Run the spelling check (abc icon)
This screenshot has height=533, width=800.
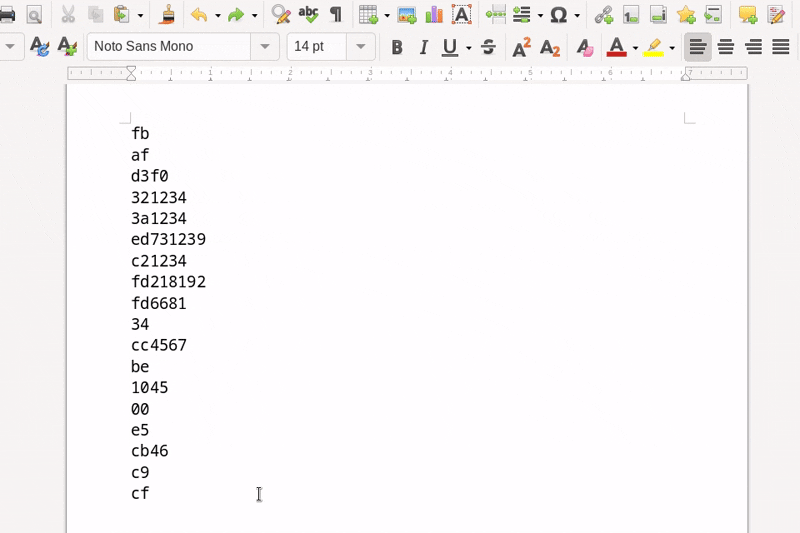point(308,15)
